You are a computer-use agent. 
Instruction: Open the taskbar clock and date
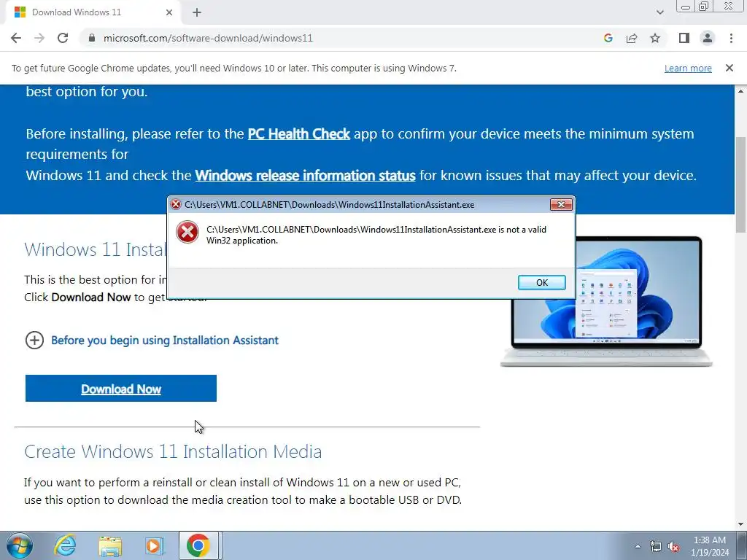click(709, 546)
